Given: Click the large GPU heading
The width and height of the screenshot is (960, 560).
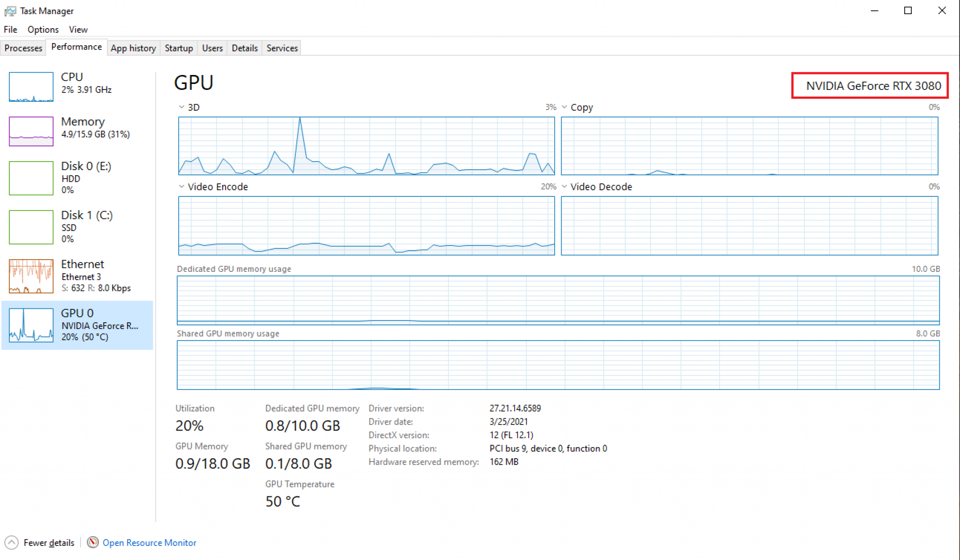Looking at the screenshot, I should pyautogui.click(x=194, y=83).
